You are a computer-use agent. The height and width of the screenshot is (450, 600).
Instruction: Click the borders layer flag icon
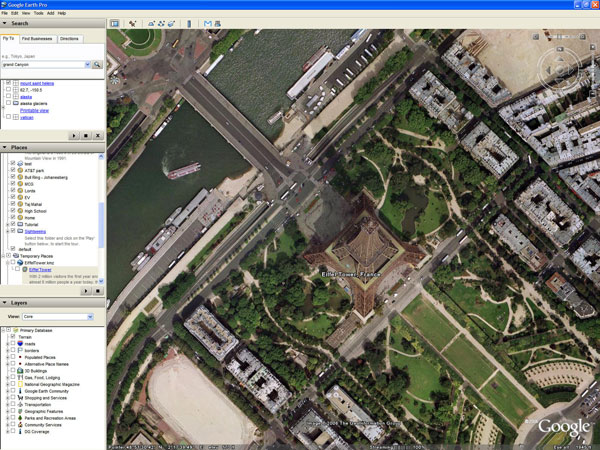pos(20,351)
